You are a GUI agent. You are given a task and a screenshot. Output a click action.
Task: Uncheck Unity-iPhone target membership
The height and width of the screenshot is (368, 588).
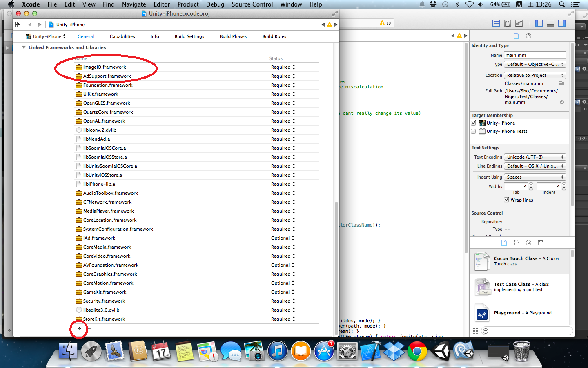click(x=473, y=123)
